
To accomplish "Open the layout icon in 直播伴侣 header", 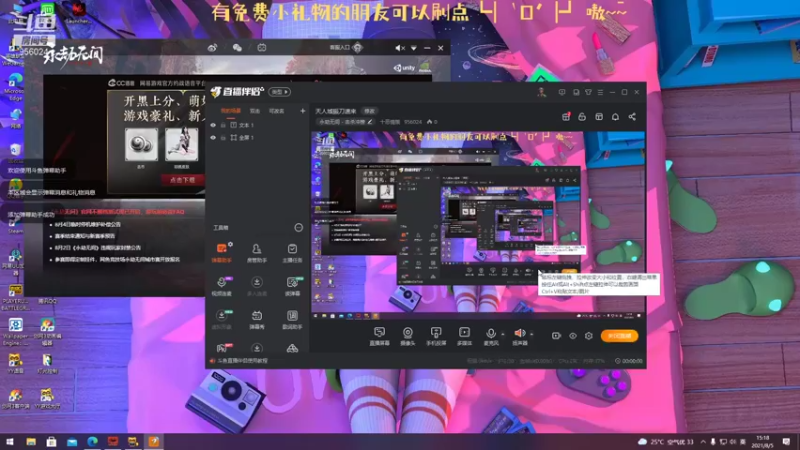I will point(599,117).
